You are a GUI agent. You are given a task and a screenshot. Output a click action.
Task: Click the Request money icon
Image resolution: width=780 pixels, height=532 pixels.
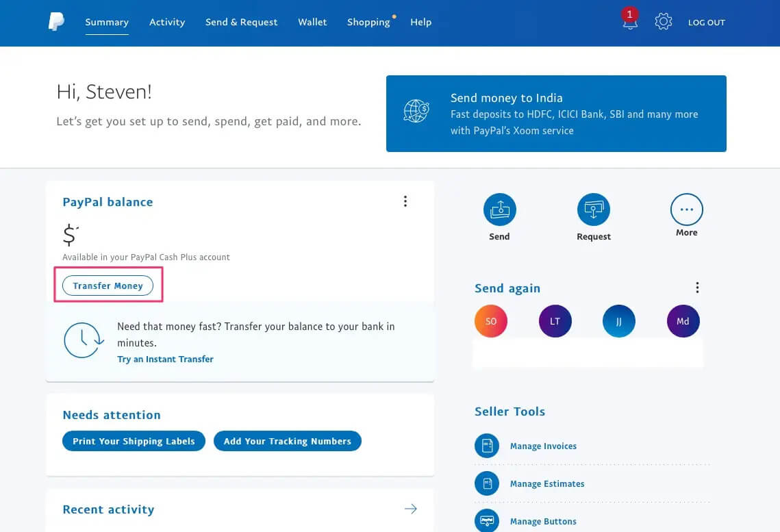pos(594,210)
